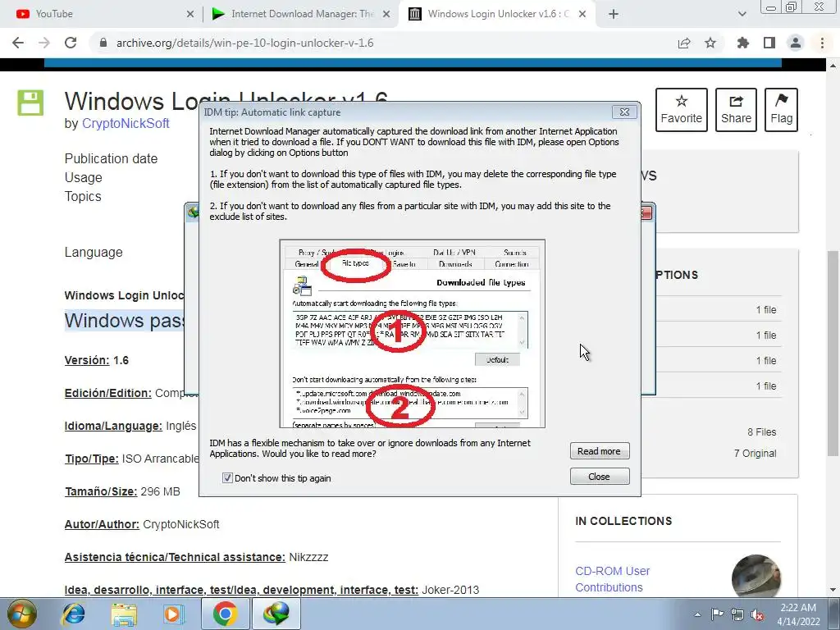Toggle the Chrome side panel icon
Image resolution: width=840 pixels, height=630 pixels.
tap(769, 43)
